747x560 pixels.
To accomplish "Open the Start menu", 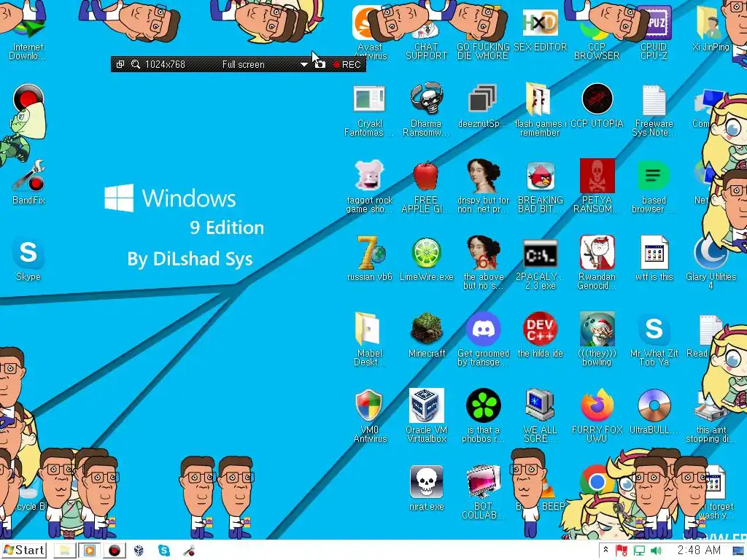I will coord(24,551).
